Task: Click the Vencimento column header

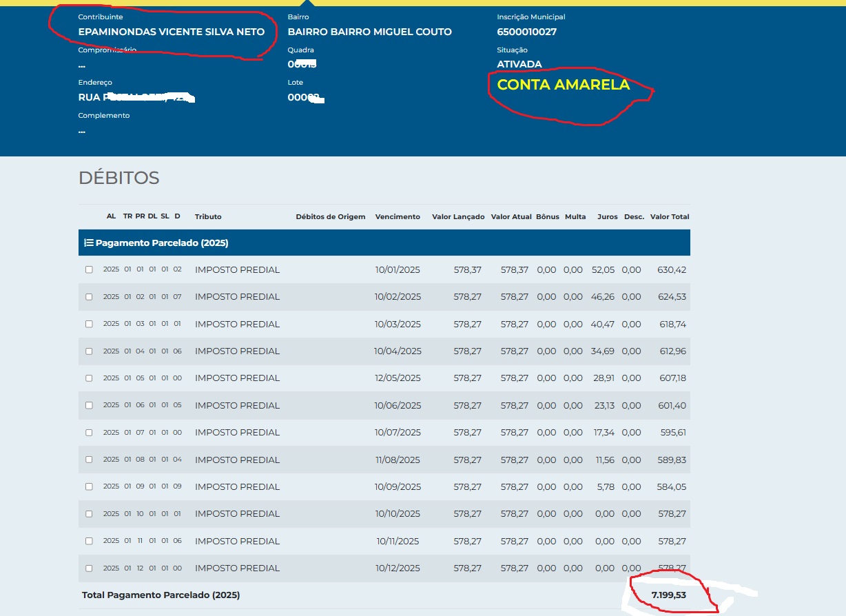Action: [x=398, y=216]
